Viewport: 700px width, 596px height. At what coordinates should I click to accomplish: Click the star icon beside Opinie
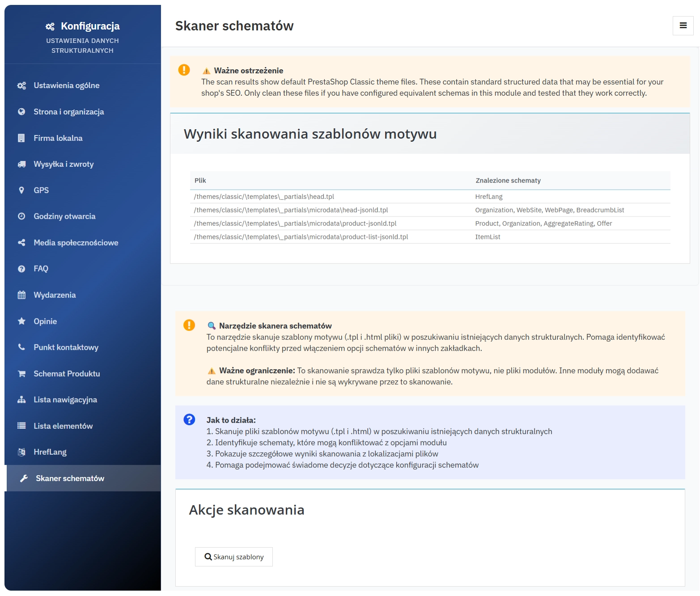(x=21, y=321)
